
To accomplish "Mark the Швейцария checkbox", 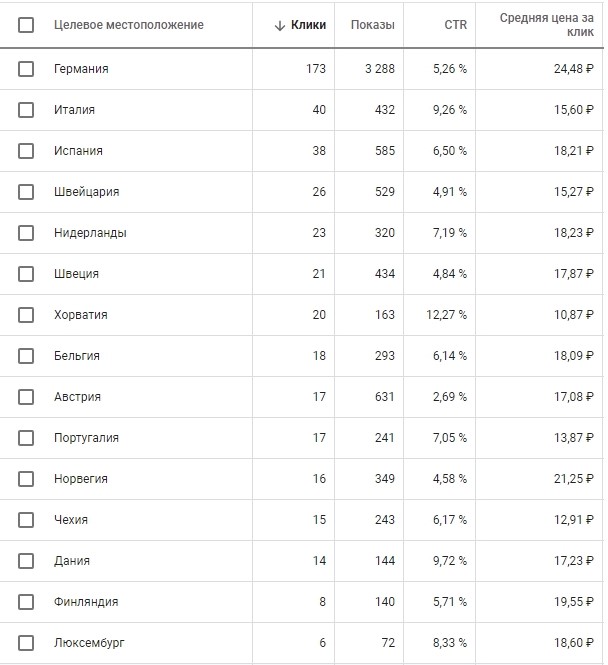I will pyautogui.click(x=26, y=192).
